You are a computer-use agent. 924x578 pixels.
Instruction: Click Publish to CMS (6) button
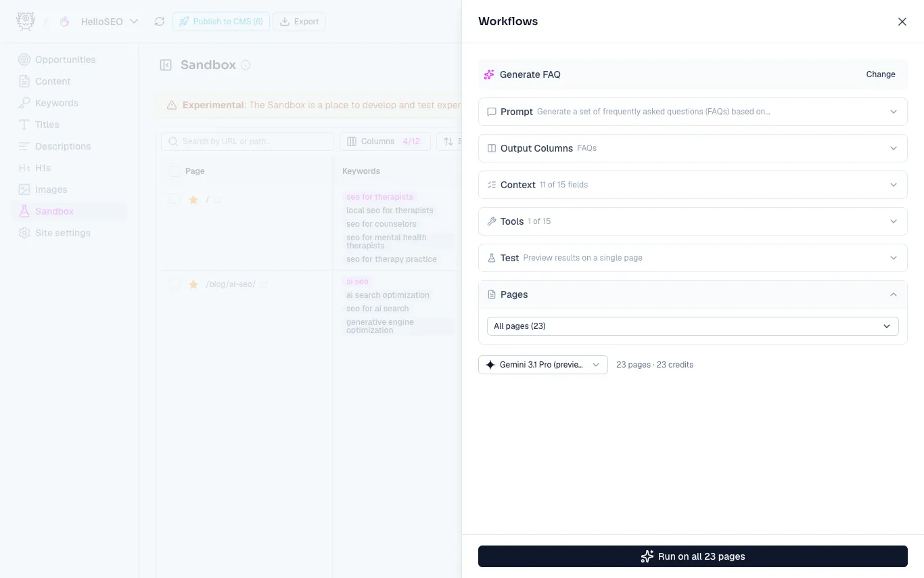pyautogui.click(x=221, y=22)
